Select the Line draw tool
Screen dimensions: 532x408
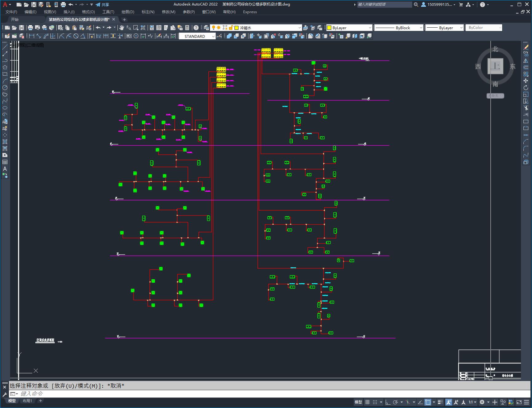[x=5, y=47]
